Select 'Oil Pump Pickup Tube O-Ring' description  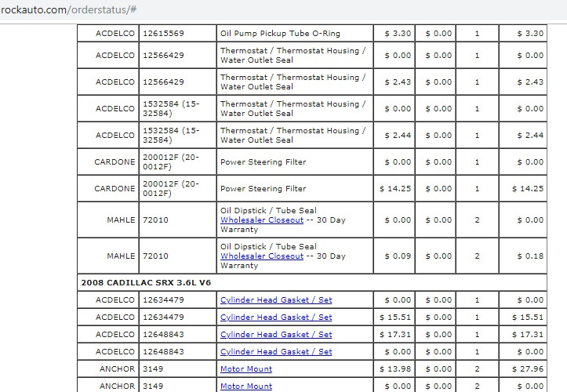point(280,33)
